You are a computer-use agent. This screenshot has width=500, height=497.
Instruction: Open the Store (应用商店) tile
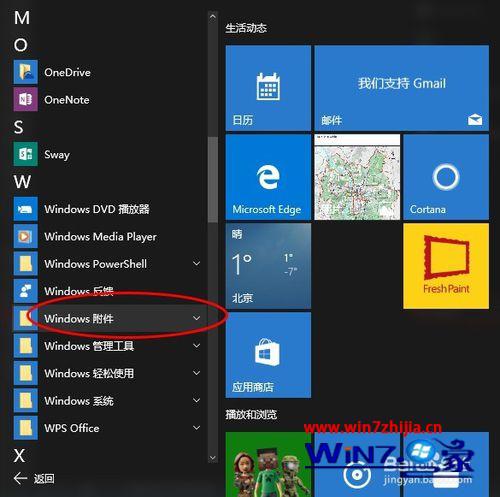click(x=268, y=355)
